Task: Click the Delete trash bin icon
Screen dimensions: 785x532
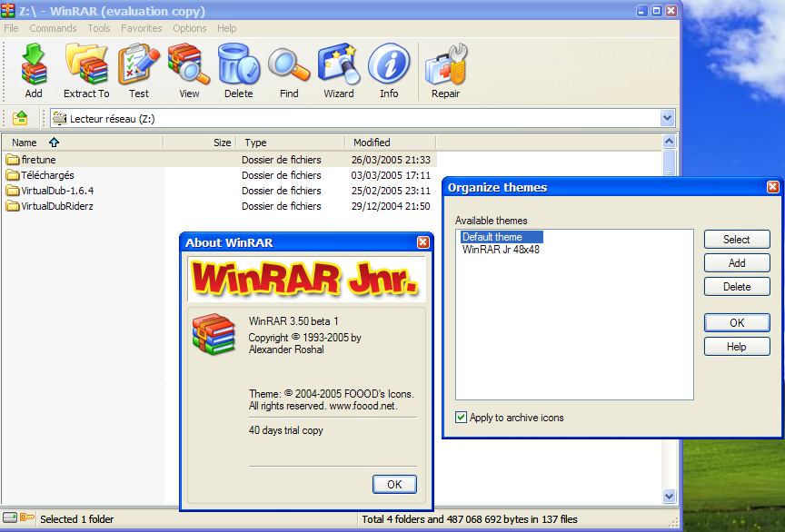Action: click(239, 65)
